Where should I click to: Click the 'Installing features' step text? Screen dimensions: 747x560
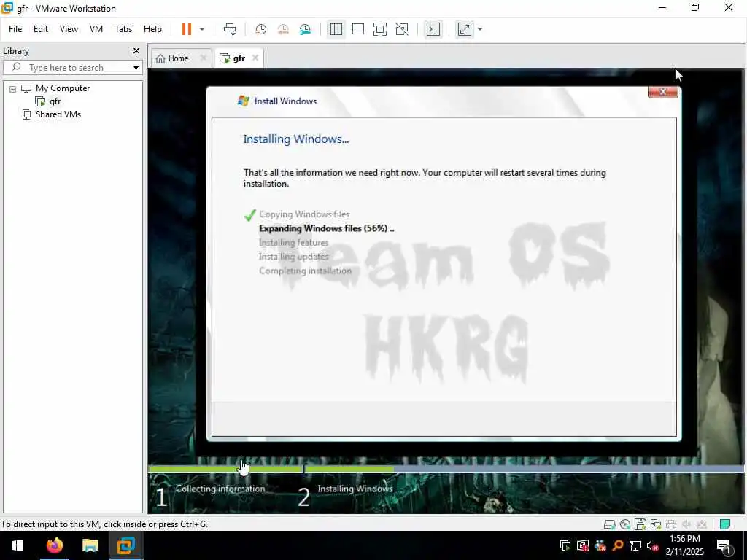(x=293, y=242)
